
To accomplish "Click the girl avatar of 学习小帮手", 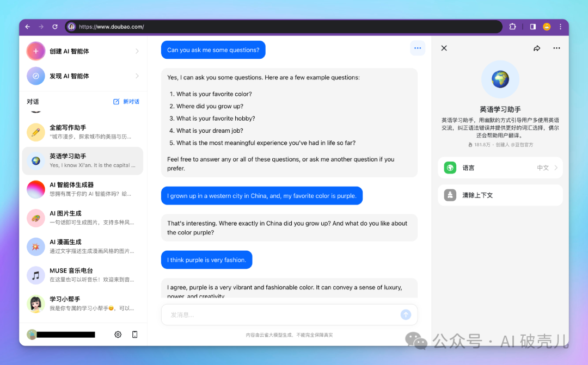I will coord(35,304).
